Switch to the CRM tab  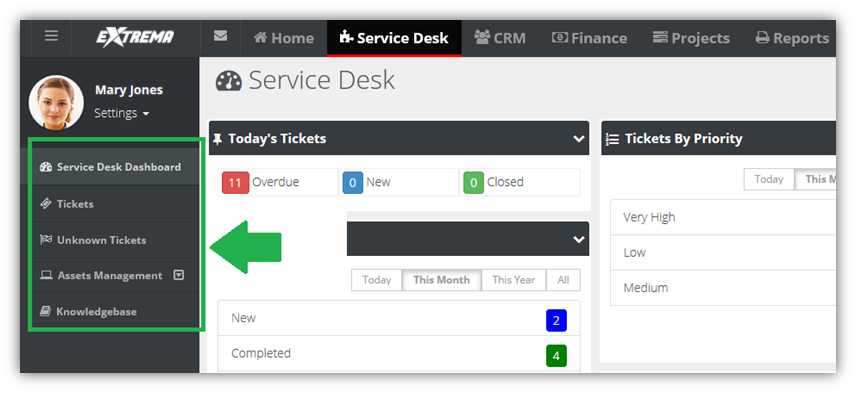click(x=500, y=38)
